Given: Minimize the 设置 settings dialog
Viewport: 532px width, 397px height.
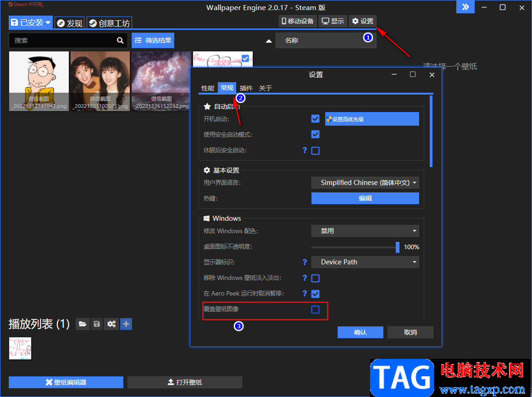Looking at the screenshot, I should tap(394, 74).
